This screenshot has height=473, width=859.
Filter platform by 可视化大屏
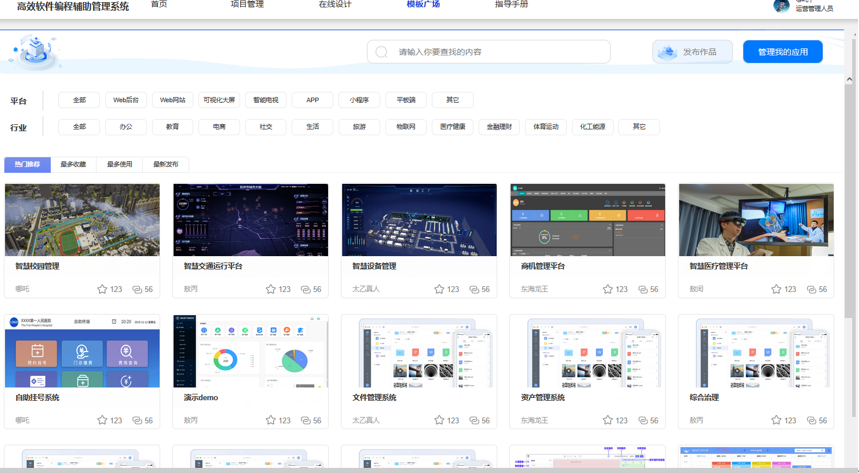click(x=219, y=100)
